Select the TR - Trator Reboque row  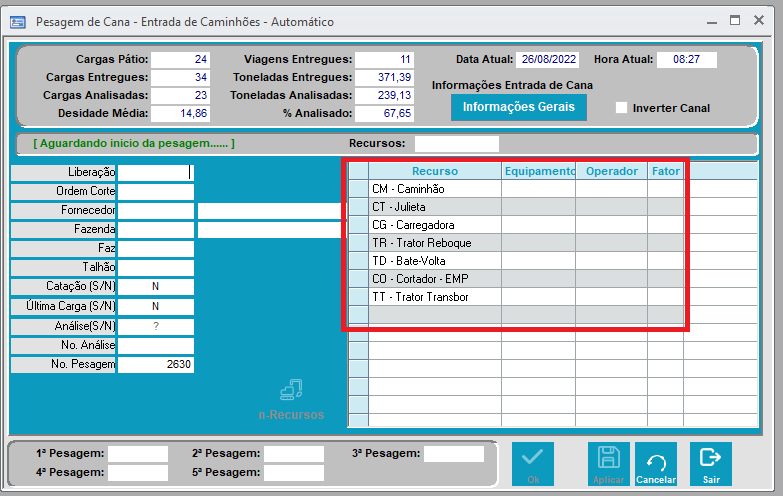516,243
